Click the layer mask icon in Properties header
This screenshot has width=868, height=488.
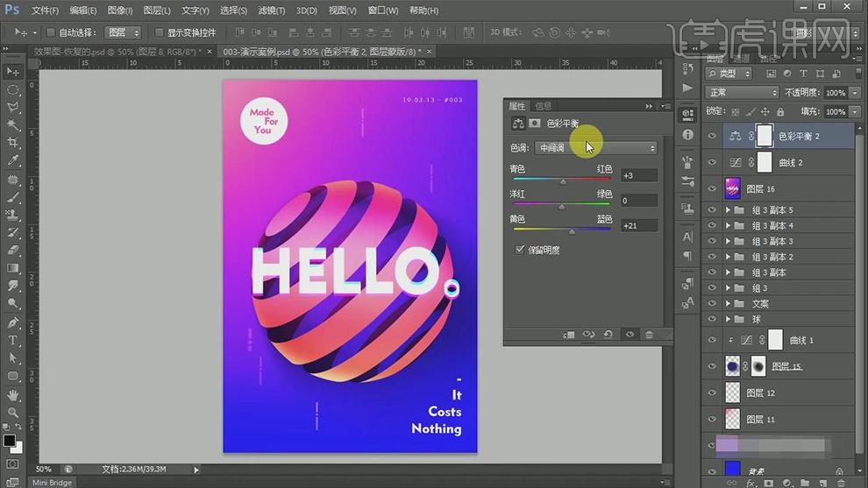tap(534, 124)
